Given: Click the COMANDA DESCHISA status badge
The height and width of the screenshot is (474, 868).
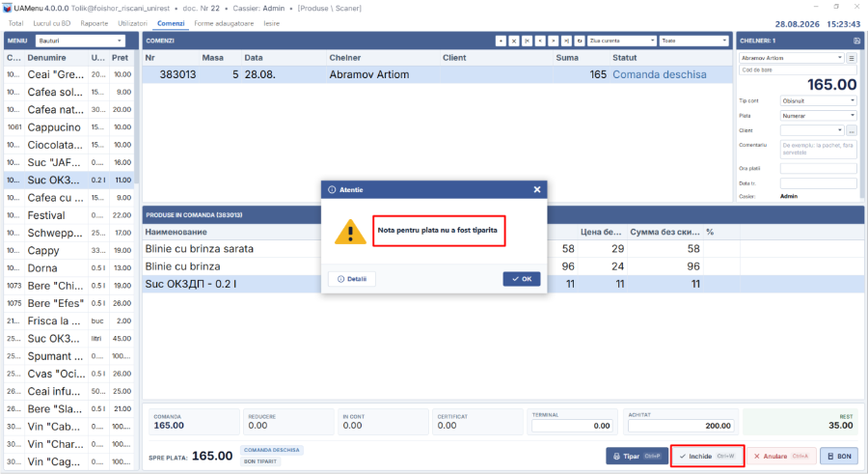Looking at the screenshot, I should click(271, 450).
